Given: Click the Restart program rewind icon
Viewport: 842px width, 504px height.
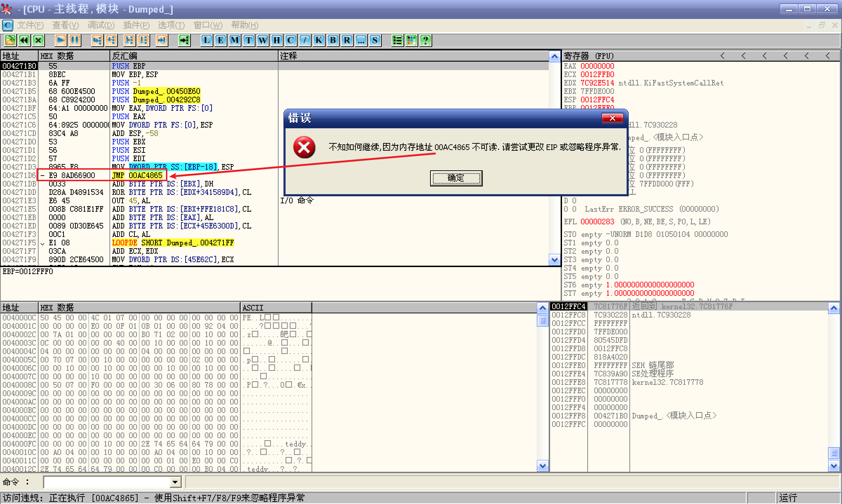Looking at the screenshot, I should [24, 40].
